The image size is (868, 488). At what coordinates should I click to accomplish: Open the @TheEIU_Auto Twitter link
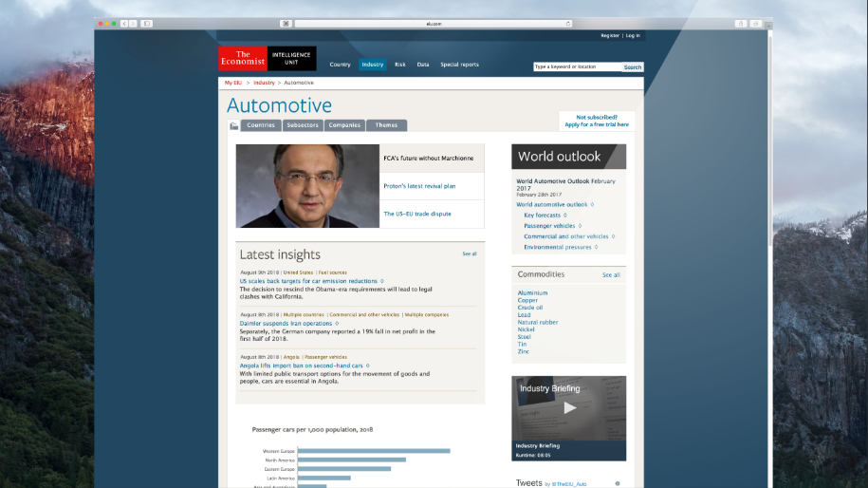click(569, 484)
